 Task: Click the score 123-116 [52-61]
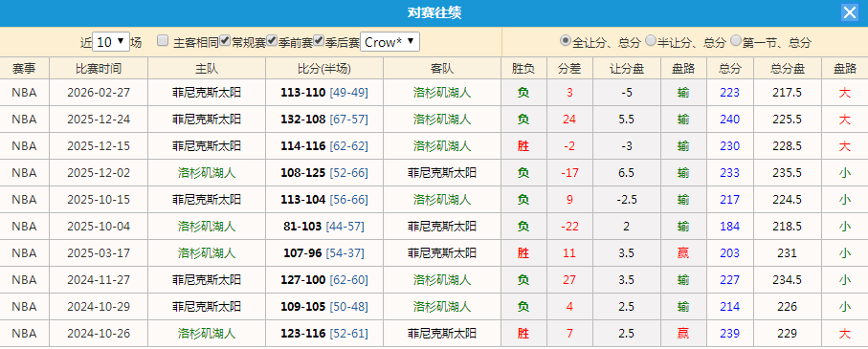tap(324, 334)
